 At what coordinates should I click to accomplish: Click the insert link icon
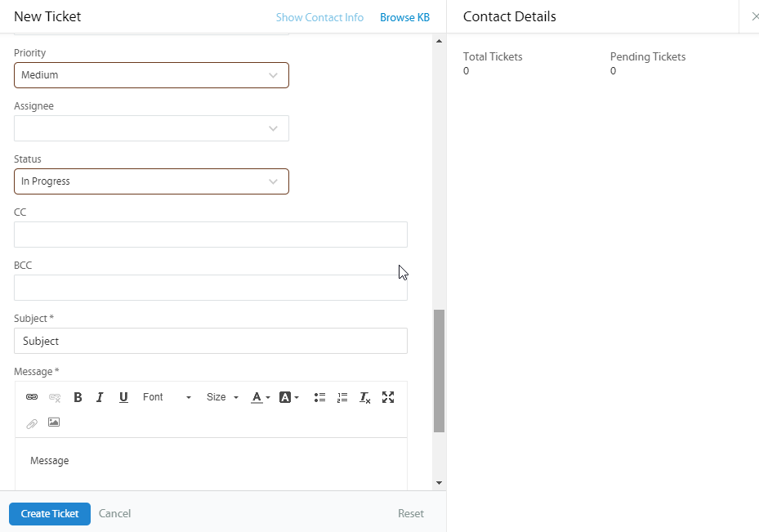tap(32, 397)
